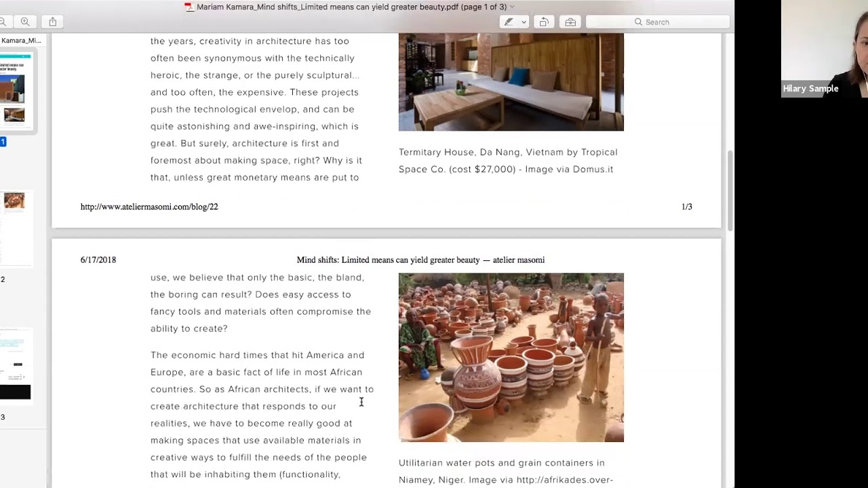Show the markup toolbar toolbox icon
Viewport: 868px width, 488px height.
tap(570, 22)
